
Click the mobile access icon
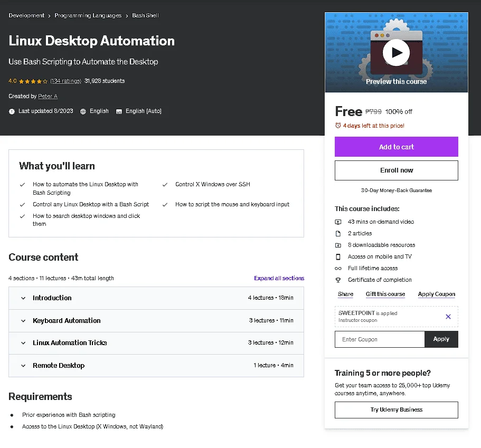tap(338, 256)
